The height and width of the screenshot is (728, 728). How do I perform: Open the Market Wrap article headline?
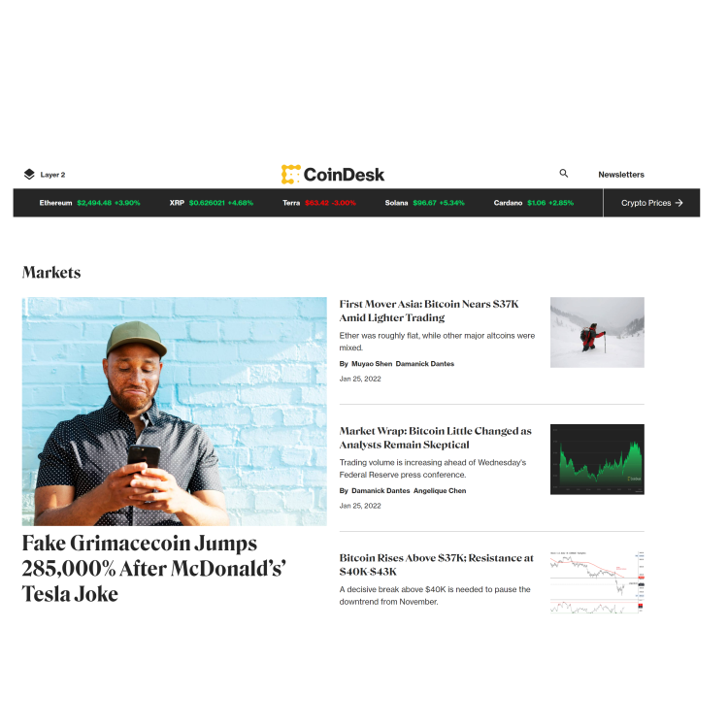coord(435,438)
